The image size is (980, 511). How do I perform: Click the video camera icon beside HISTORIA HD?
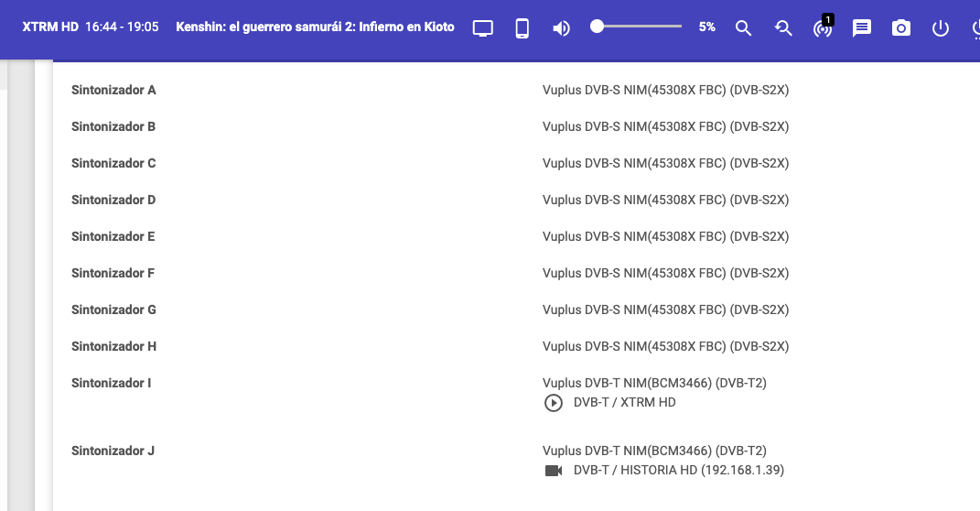click(553, 471)
